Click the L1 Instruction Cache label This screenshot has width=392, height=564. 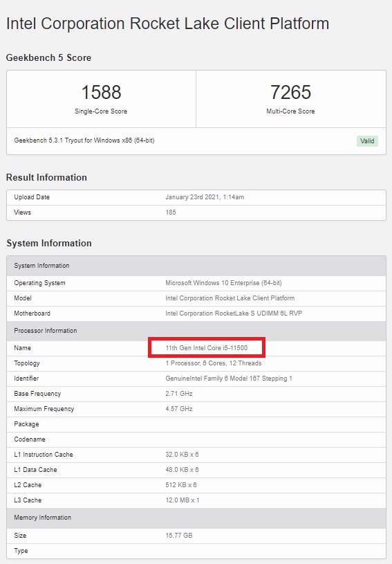pyautogui.click(x=43, y=454)
